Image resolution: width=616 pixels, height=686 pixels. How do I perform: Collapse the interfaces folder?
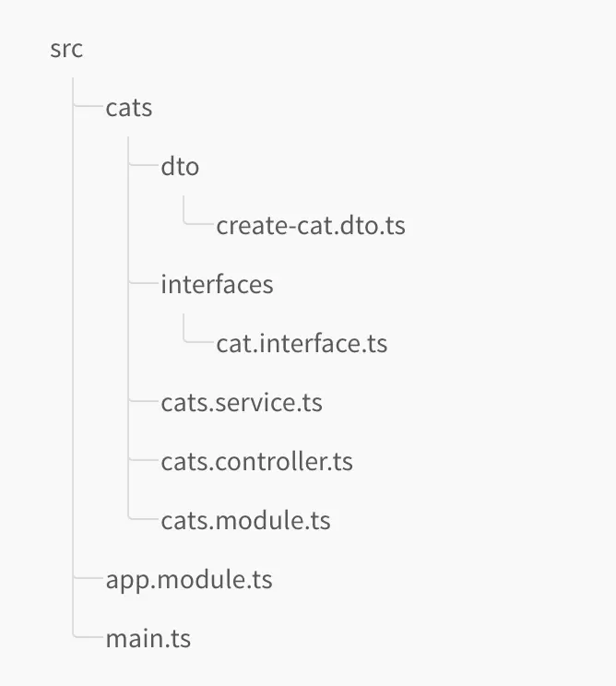pos(217,284)
